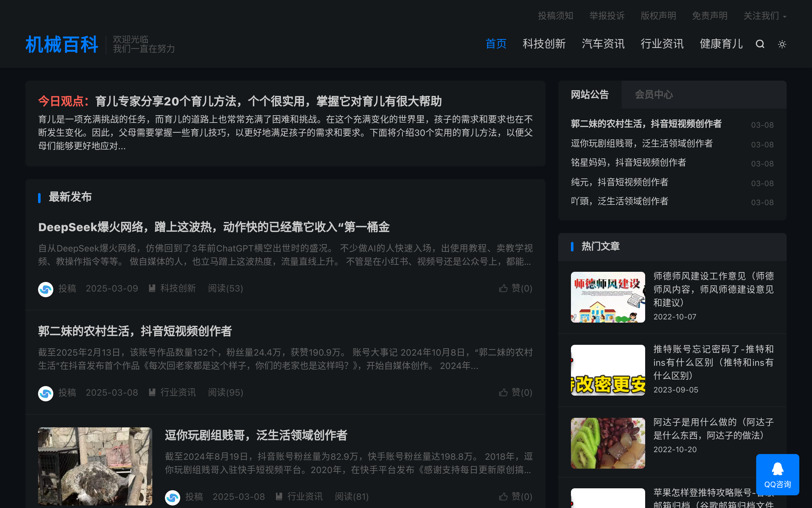Open hot article 师德师风建设工作意见 title

713,289
